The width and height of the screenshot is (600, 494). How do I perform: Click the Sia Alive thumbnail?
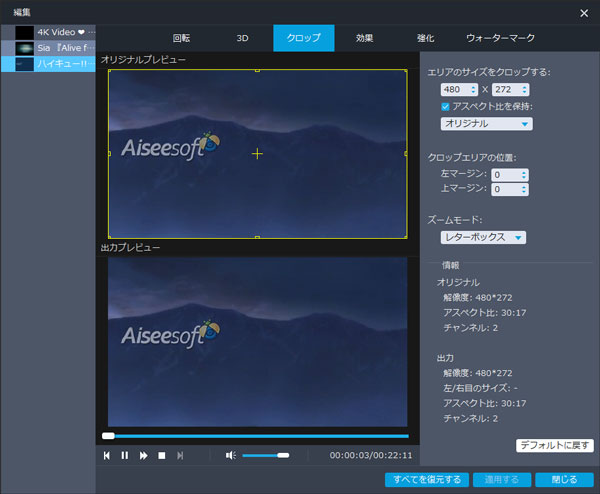click(x=24, y=48)
